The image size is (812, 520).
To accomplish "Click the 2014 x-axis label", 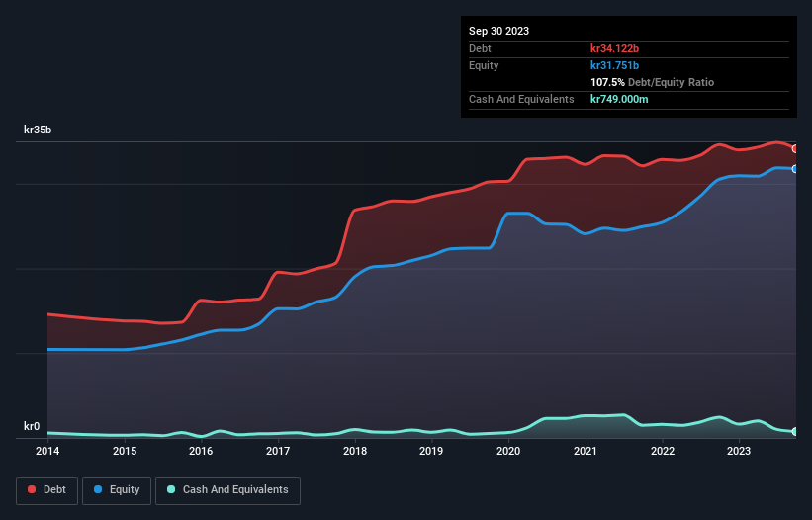I will [x=47, y=451].
